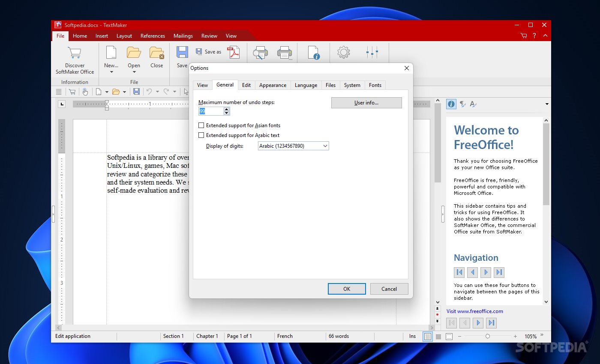Toggle touch mode hand icon in toolbar

(85, 92)
